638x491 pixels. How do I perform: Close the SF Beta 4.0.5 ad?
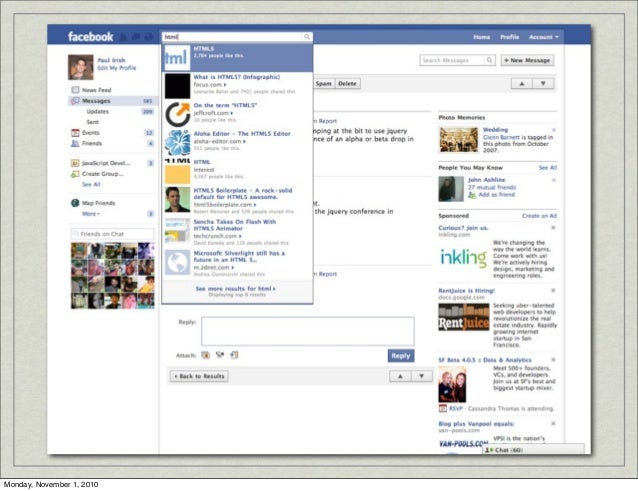[553, 360]
